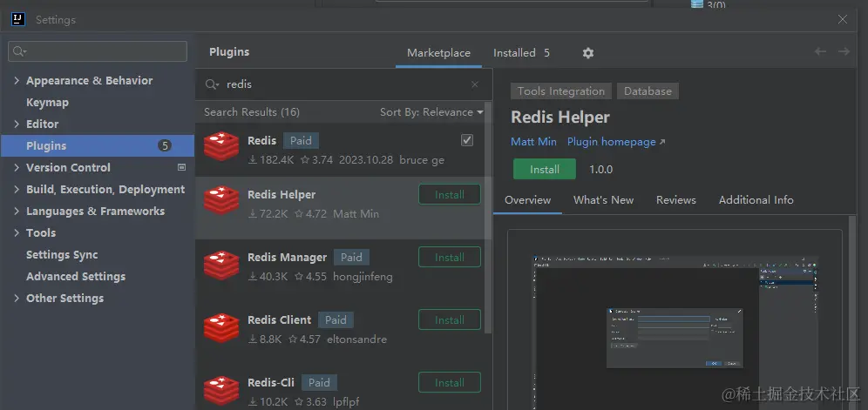Image resolution: width=868 pixels, height=410 pixels.
Task: Open the Plugin homepage link
Action: point(616,142)
